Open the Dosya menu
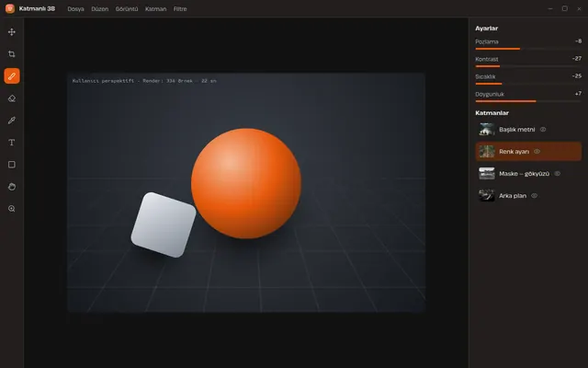588x368 pixels. coord(75,9)
